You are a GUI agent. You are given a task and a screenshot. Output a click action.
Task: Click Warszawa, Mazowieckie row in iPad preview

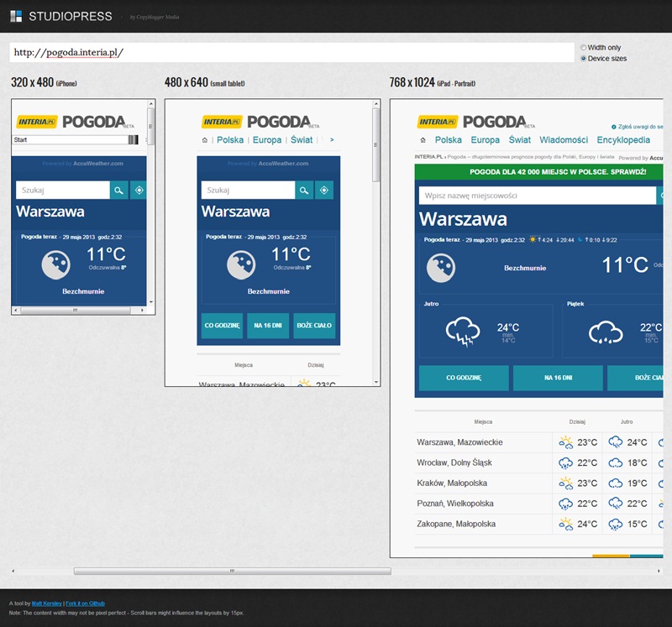tap(538, 442)
